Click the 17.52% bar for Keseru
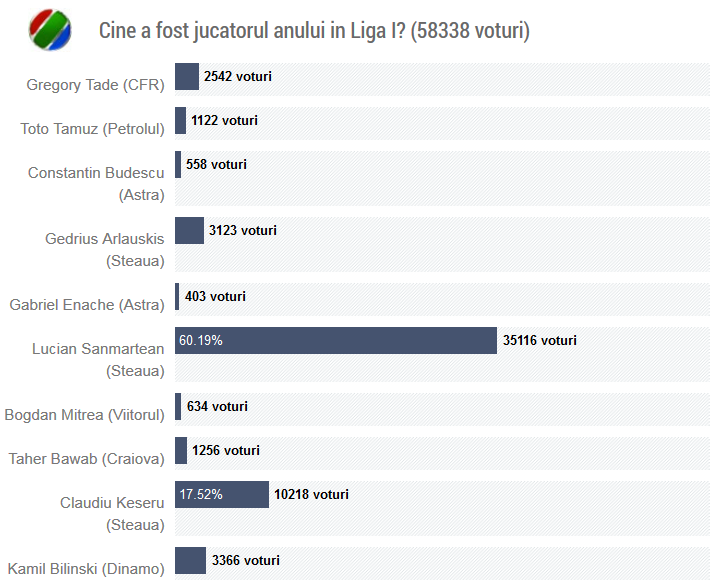 [x=222, y=495]
